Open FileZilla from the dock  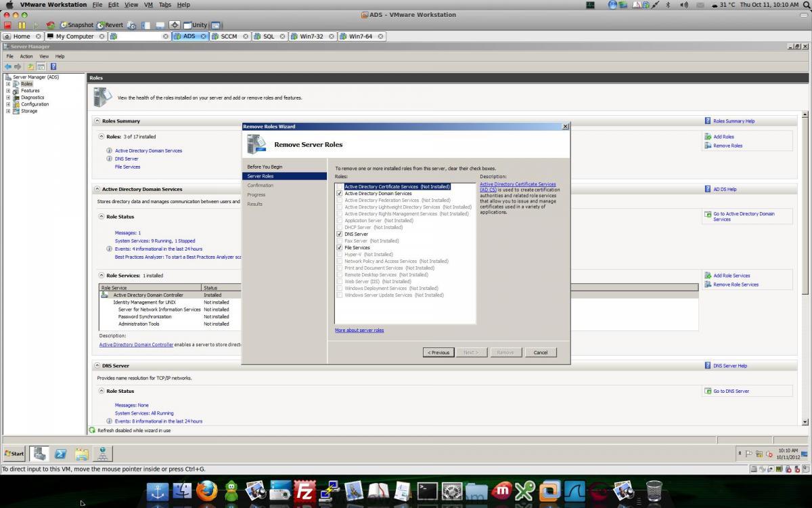coord(304,490)
